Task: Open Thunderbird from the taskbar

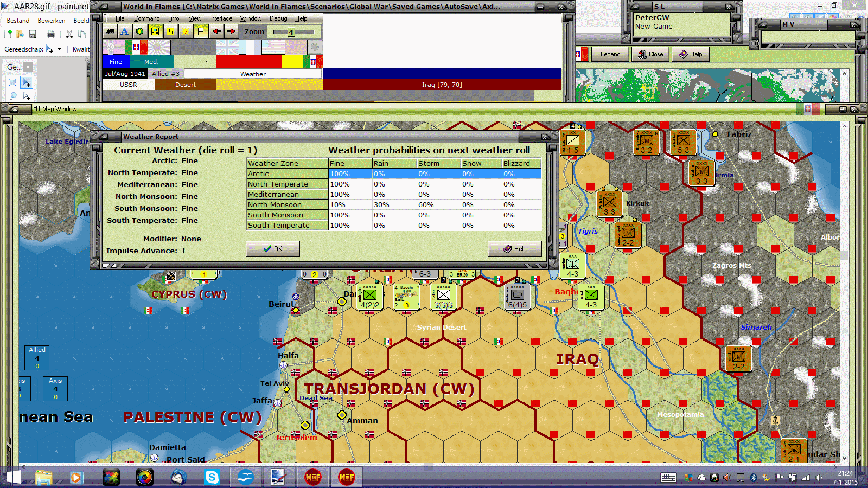Action: [178, 478]
